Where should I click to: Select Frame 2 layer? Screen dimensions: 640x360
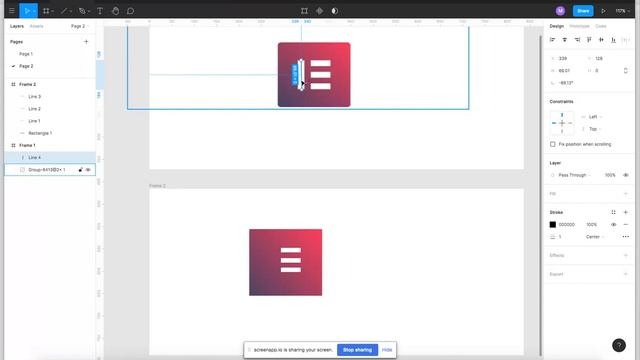click(27, 84)
